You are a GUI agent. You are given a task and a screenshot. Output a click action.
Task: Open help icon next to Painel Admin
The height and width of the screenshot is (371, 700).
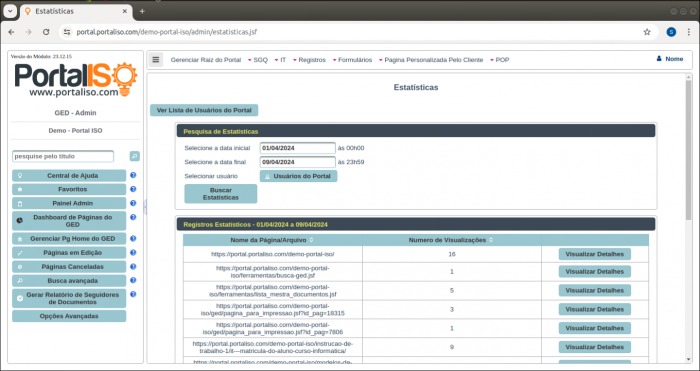[133, 203]
